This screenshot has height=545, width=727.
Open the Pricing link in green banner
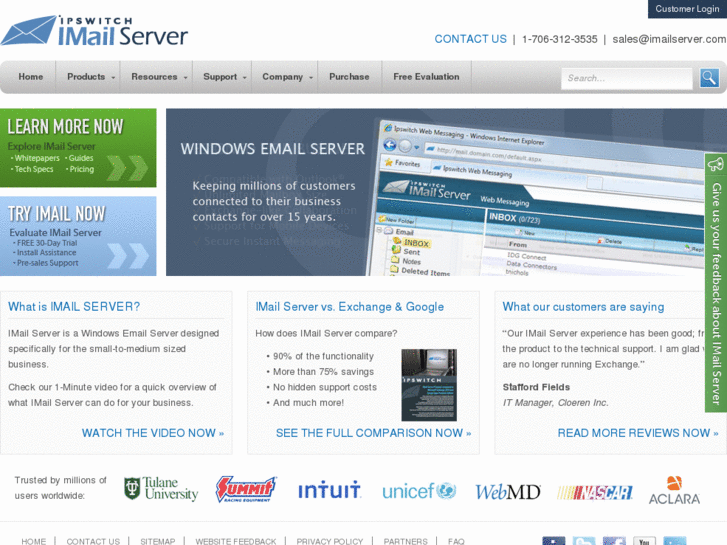click(x=82, y=169)
